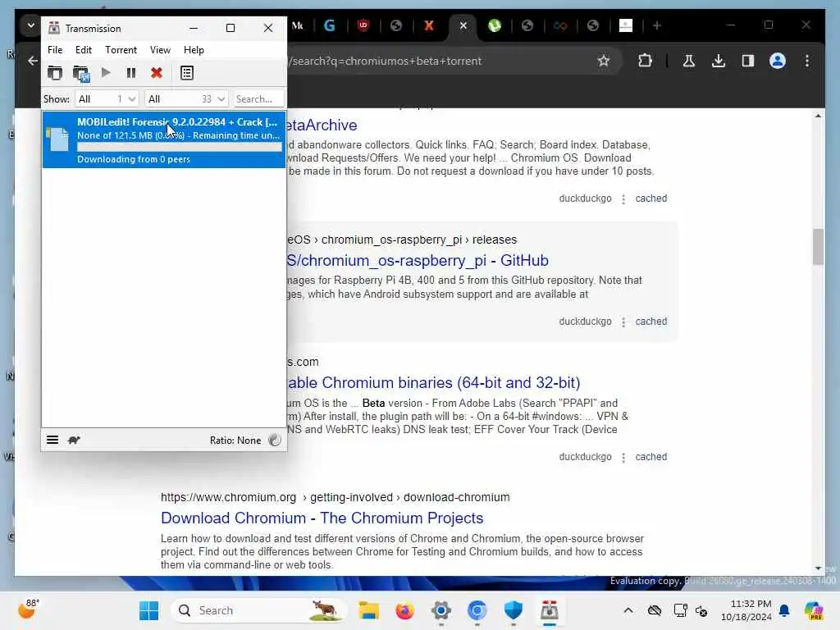Open the browser Extensions puzzle icon
The width and height of the screenshot is (840, 630).
pyautogui.click(x=645, y=61)
